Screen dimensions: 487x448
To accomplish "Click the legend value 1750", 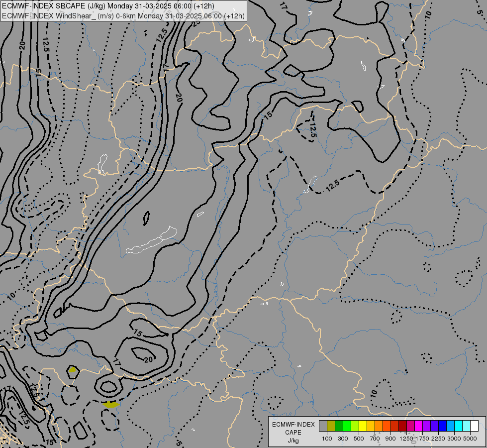I will tap(422, 439).
